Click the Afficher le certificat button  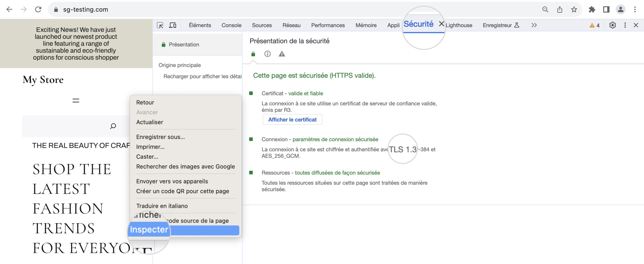click(292, 120)
